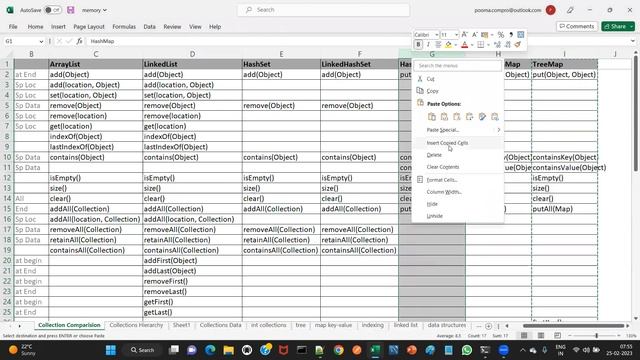640x360 pixels.
Task: Click increase decimal icon in mini toolbar
Action: point(497,44)
